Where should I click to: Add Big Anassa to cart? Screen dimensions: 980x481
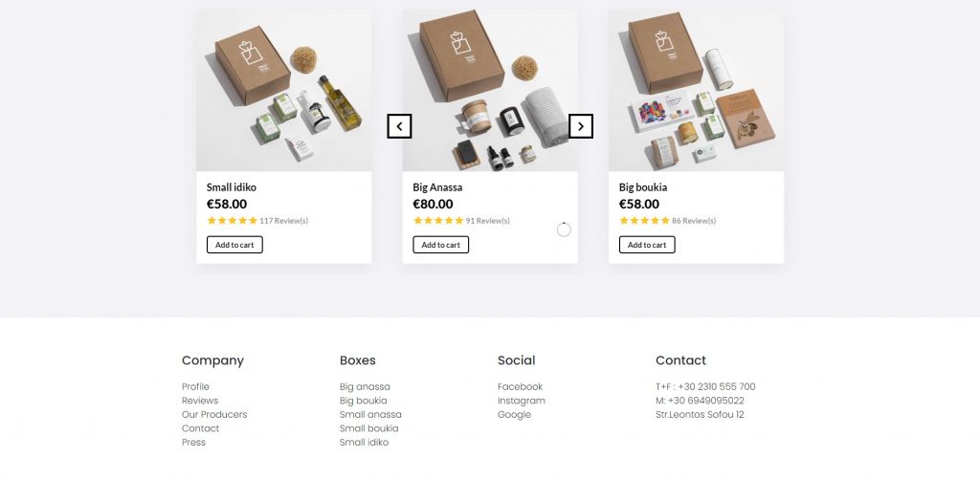pos(440,245)
